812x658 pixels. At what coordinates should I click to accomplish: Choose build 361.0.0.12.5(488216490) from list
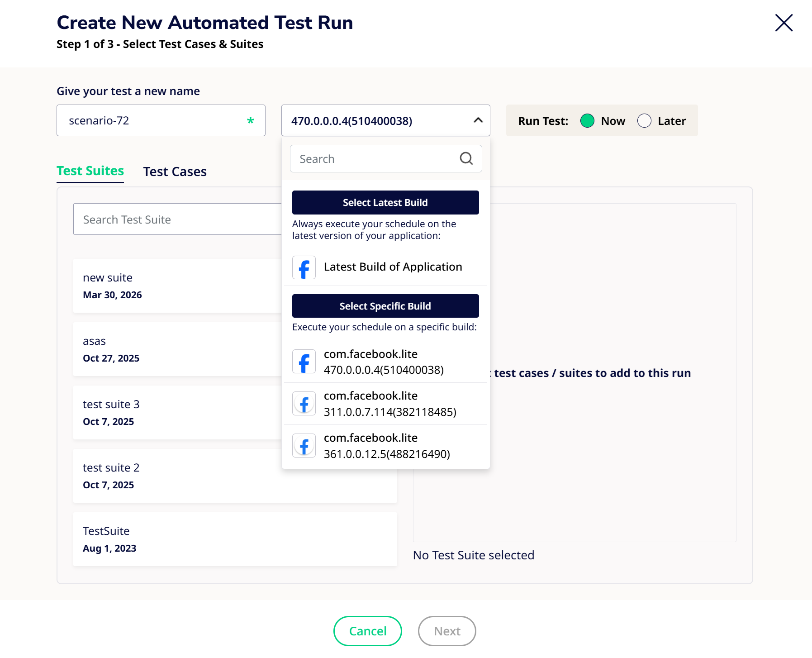point(387,446)
